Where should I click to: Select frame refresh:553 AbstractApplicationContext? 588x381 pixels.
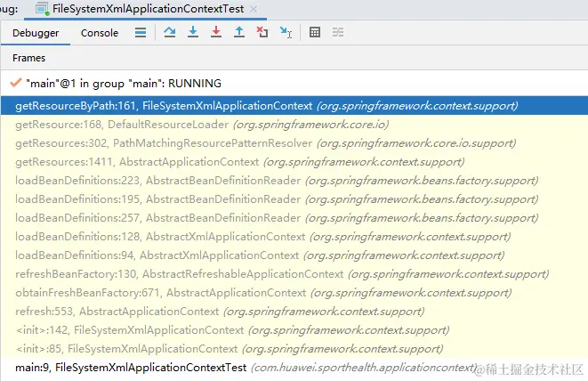click(294, 312)
